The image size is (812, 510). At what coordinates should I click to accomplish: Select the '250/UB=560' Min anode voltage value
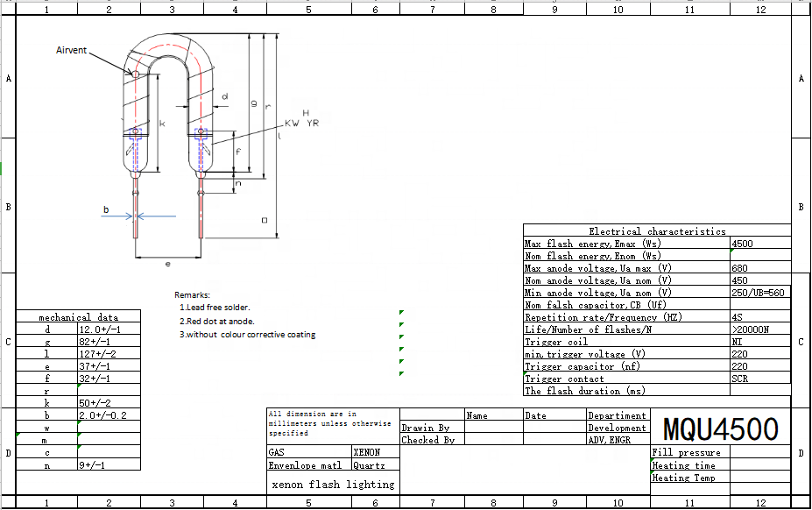tap(760, 293)
